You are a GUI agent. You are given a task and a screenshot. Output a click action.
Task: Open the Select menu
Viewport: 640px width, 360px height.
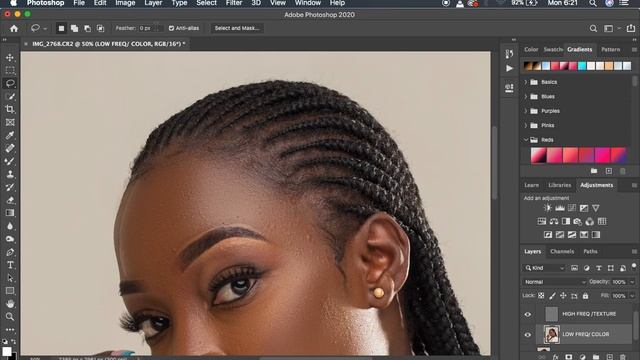click(207, 3)
